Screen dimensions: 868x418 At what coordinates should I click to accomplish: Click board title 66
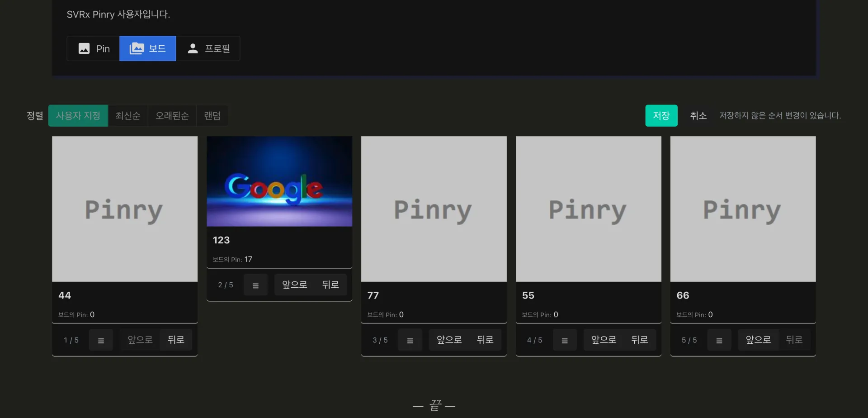point(683,295)
